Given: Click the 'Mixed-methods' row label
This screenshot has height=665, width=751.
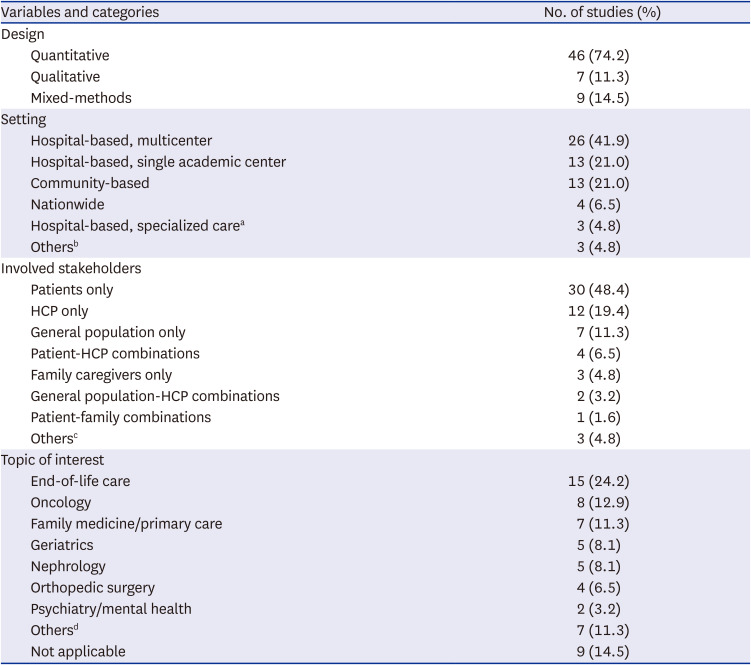Looking at the screenshot, I should [x=80, y=98].
